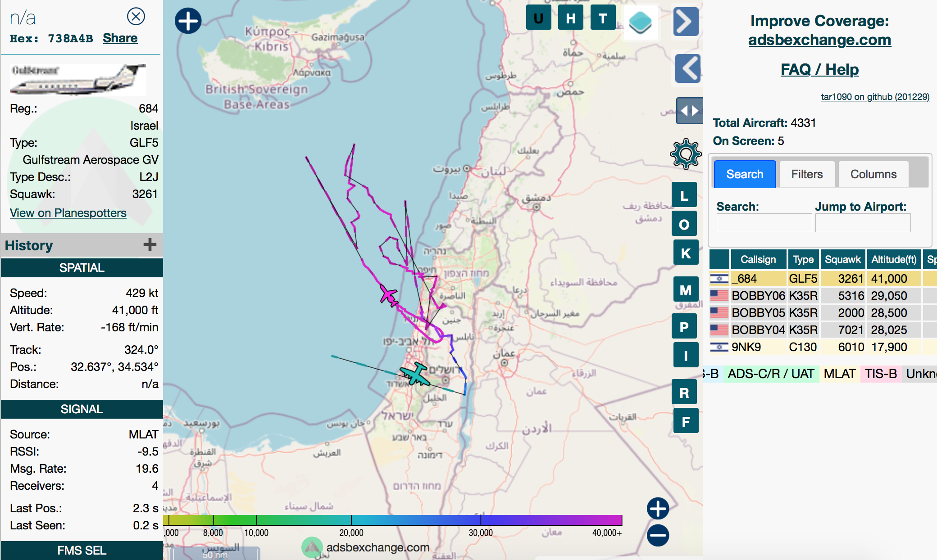
Task: Click the left chevron sidebar button
Action: [x=688, y=68]
